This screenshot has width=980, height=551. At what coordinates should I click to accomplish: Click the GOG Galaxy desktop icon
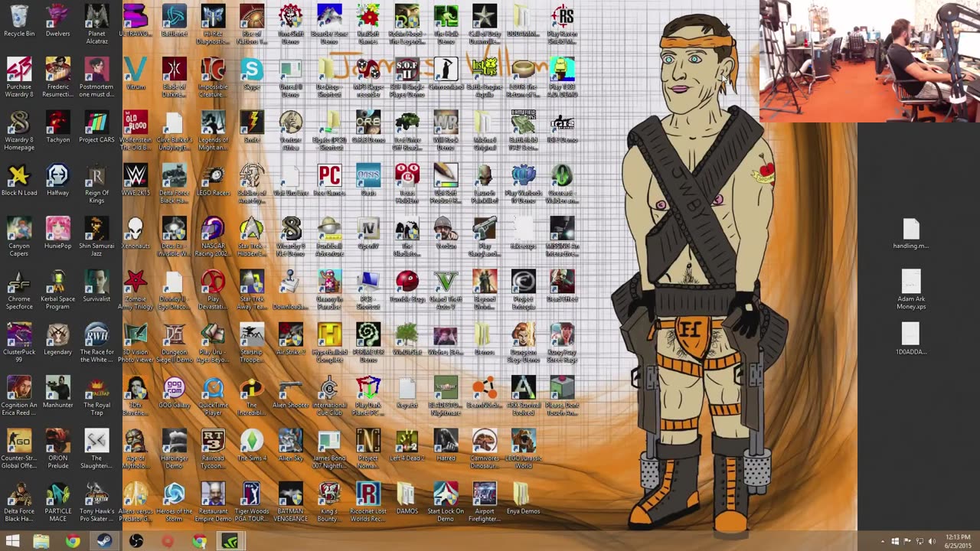[175, 391]
